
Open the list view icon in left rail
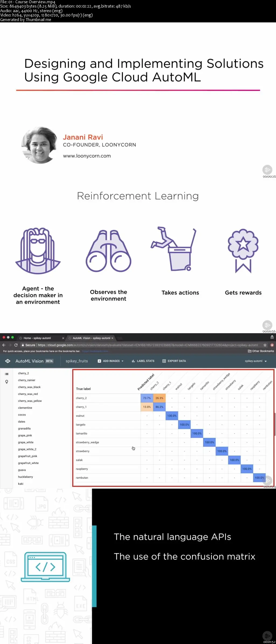point(7,374)
